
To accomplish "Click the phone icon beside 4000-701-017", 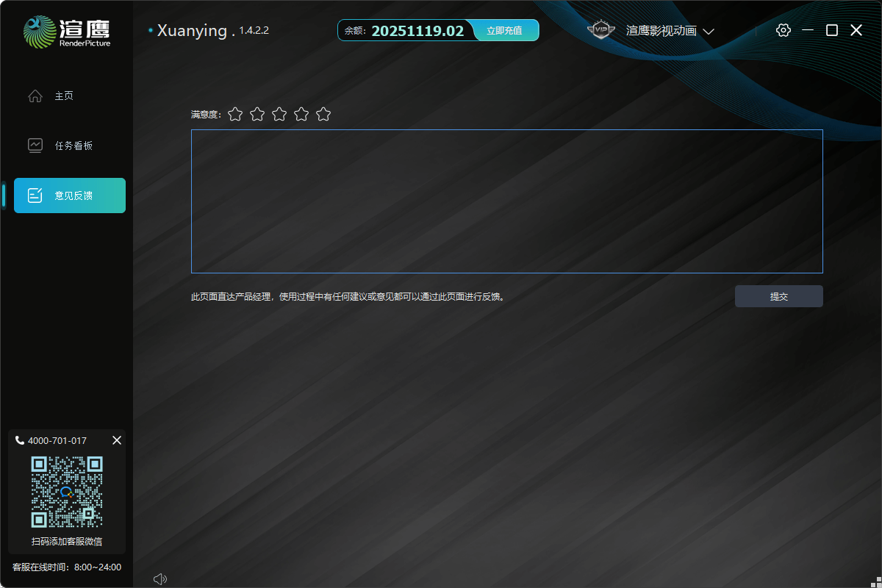I will (19, 440).
